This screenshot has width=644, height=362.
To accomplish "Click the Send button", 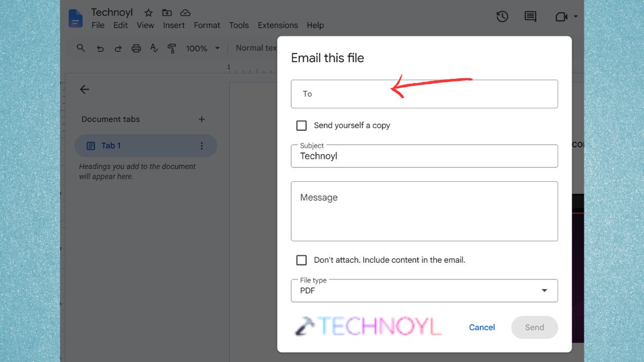I will (535, 327).
